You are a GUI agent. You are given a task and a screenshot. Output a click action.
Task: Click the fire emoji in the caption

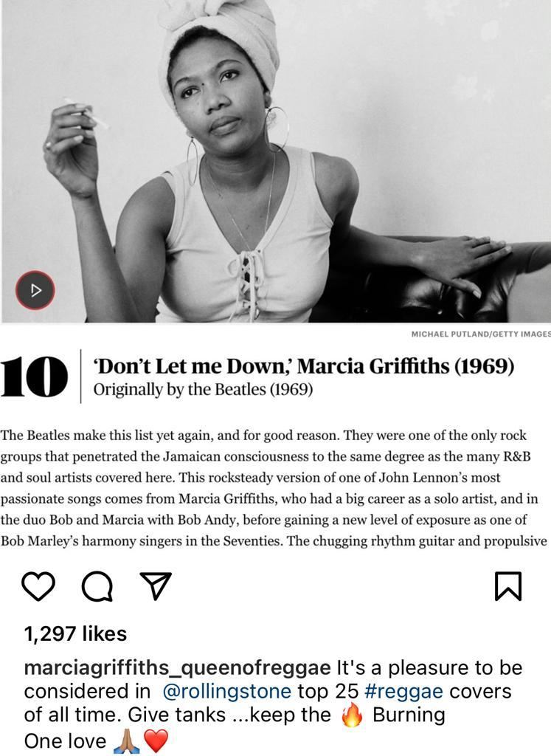click(x=352, y=715)
